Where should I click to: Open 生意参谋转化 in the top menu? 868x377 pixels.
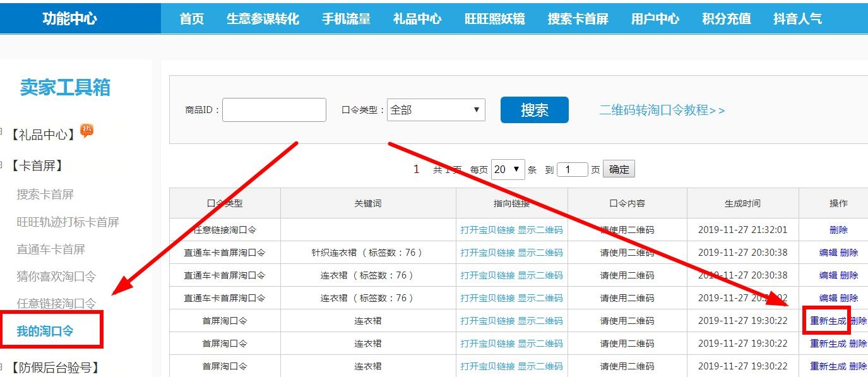(x=263, y=18)
